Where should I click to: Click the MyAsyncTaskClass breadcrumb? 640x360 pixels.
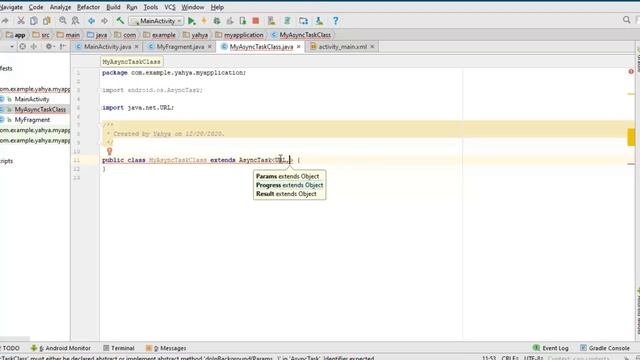[301, 35]
